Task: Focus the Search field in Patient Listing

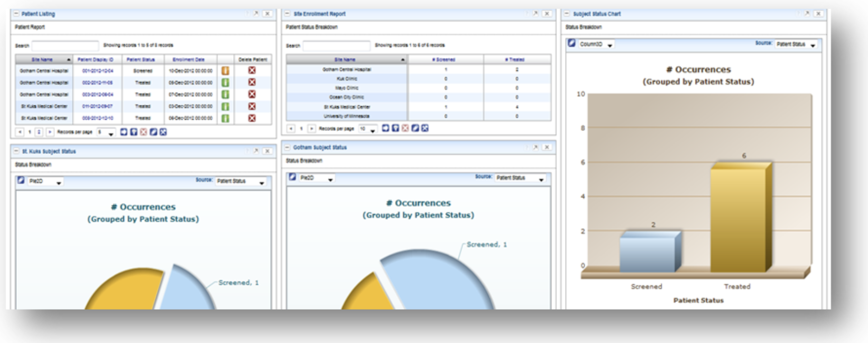Action: click(65, 46)
